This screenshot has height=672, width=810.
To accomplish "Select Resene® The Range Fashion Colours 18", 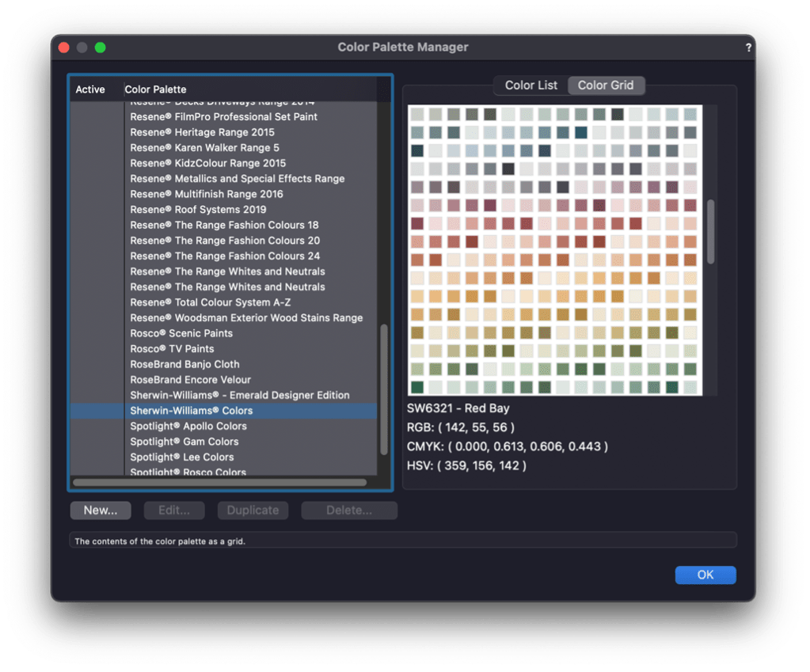I will pyautogui.click(x=224, y=226).
